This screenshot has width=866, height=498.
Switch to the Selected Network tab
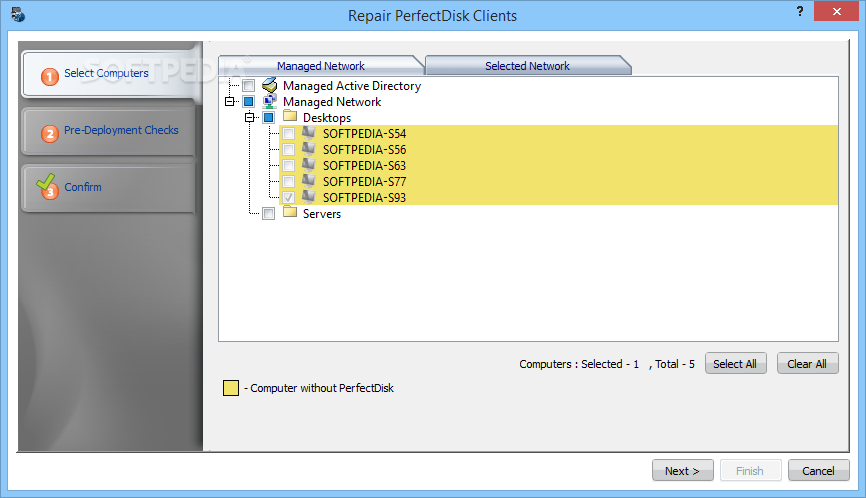(527, 66)
